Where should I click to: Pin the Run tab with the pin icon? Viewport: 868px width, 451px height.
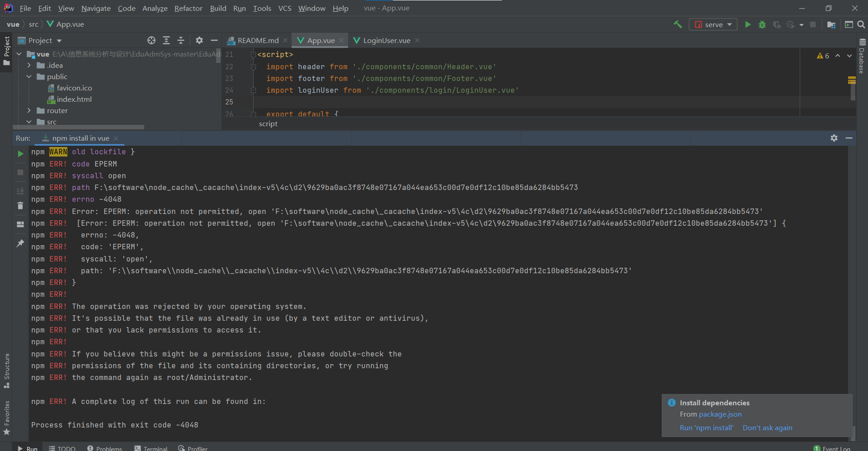coord(20,243)
